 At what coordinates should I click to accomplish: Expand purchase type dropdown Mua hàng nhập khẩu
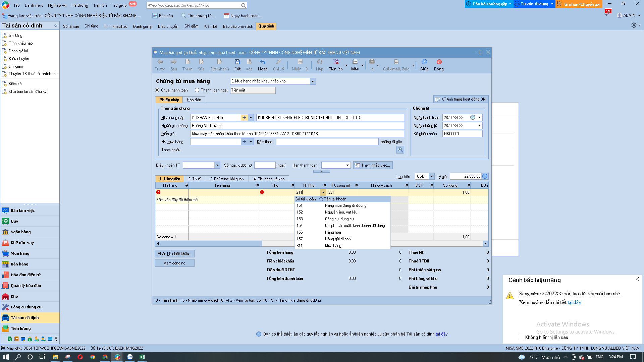(313, 81)
